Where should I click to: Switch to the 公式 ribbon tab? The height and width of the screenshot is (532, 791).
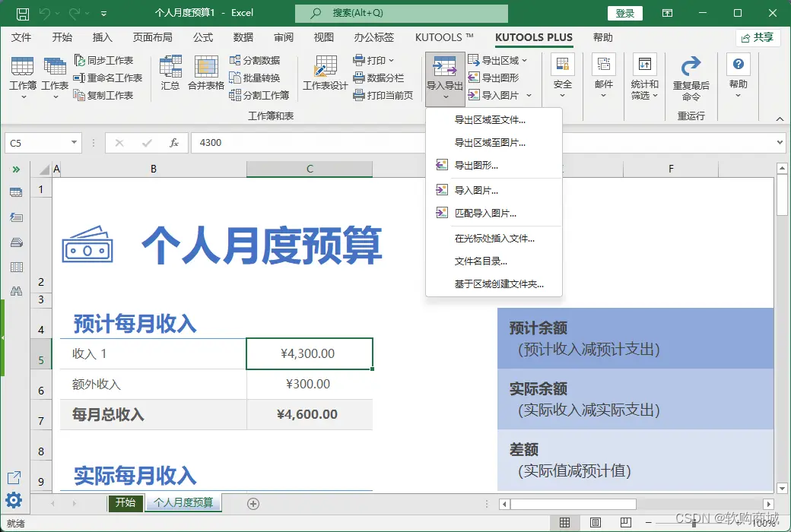203,37
